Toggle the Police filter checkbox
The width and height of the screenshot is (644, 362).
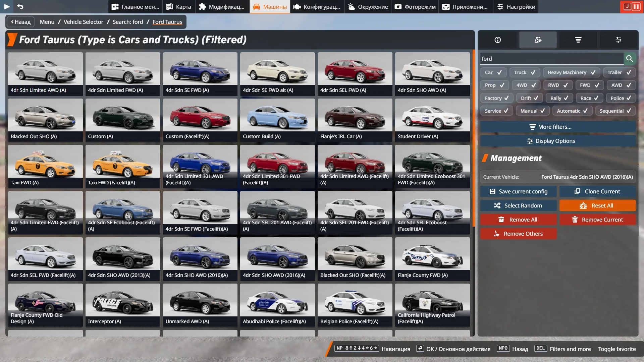[x=621, y=98]
